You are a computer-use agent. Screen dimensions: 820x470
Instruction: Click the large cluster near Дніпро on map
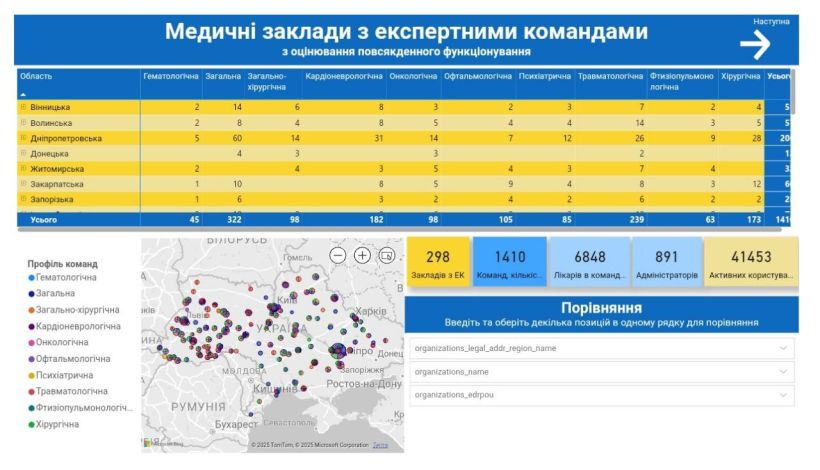point(337,351)
